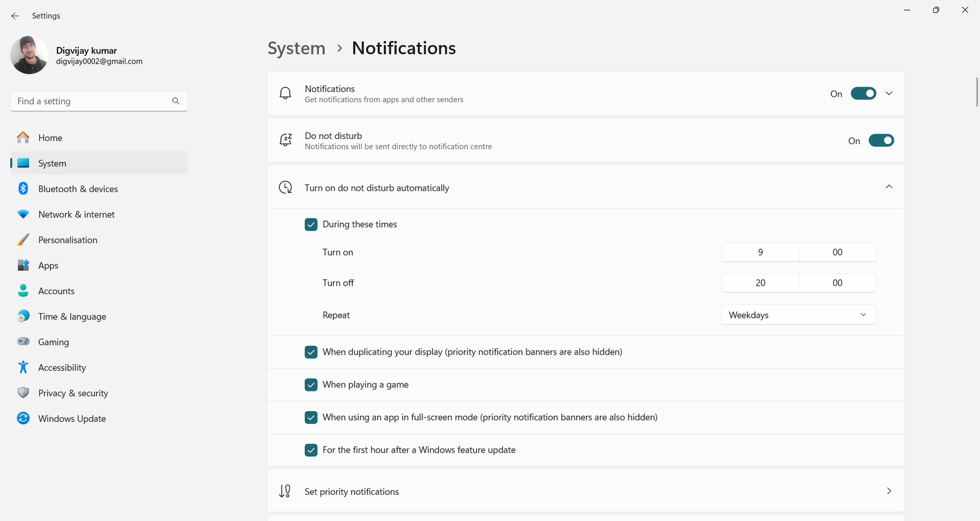This screenshot has height=521, width=980.
Task: Uncheck During these times checkbox
Action: tap(311, 225)
